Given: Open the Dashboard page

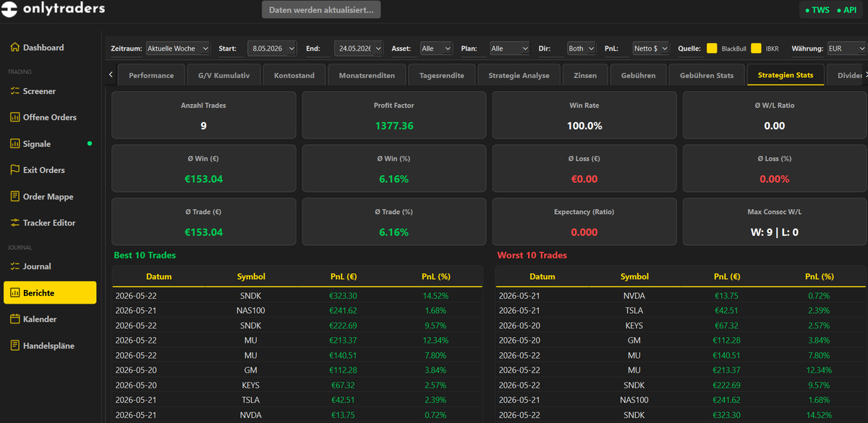Looking at the screenshot, I should [x=50, y=47].
